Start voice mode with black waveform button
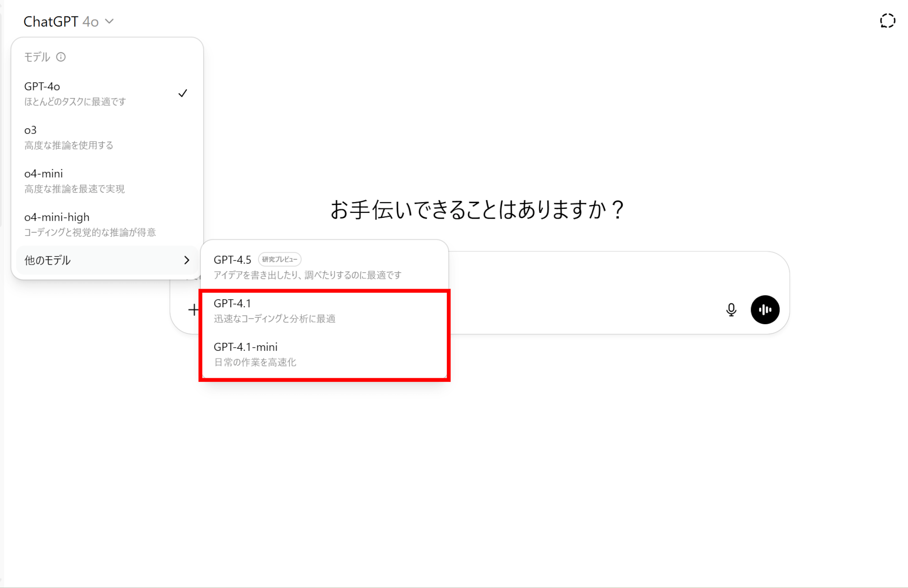Viewport: 908px width, 588px height. [x=765, y=310]
